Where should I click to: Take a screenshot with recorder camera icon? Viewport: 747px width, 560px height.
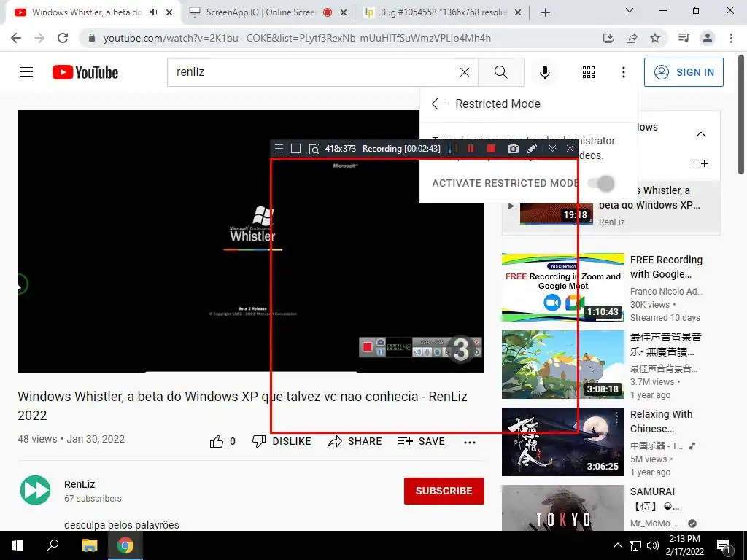coord(513,149)
